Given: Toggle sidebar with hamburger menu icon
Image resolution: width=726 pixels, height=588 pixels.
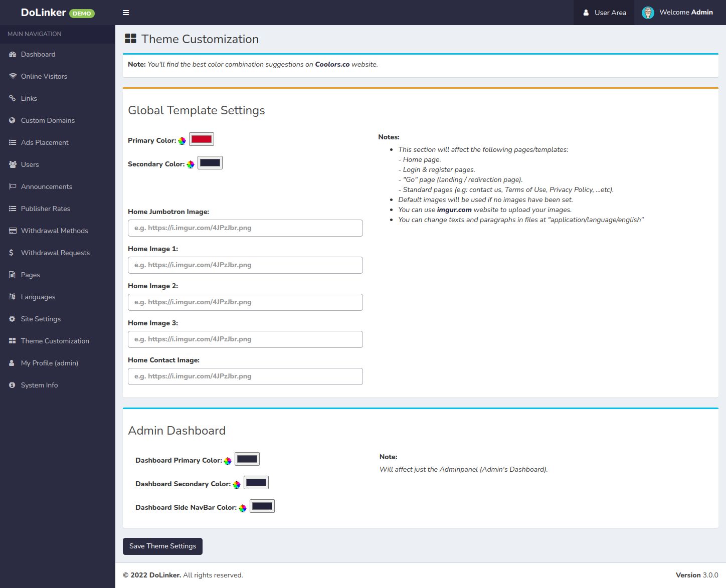Looking at the screenshot, I should 126,13.
